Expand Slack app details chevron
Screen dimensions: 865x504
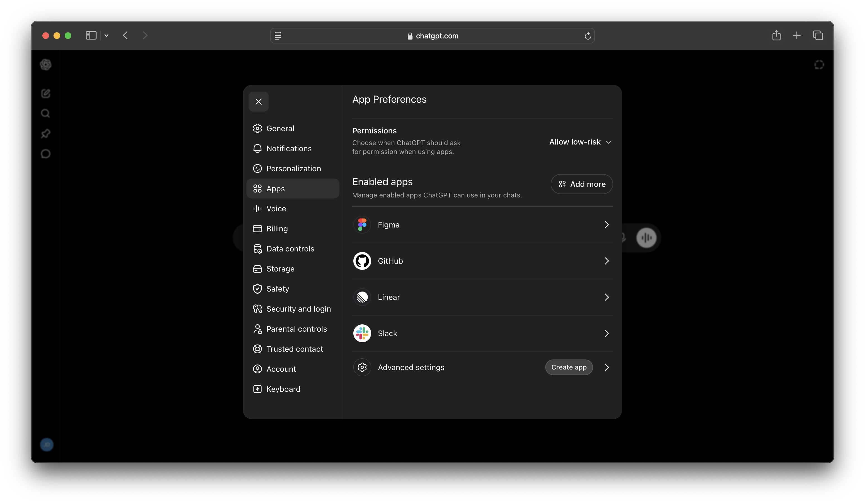[606, 333]
